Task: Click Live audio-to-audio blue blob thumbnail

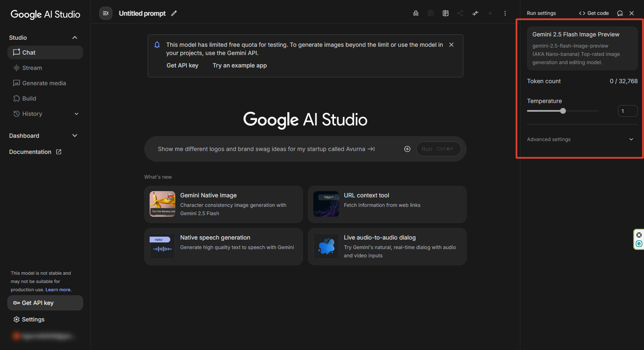Action: coord(326,246)
